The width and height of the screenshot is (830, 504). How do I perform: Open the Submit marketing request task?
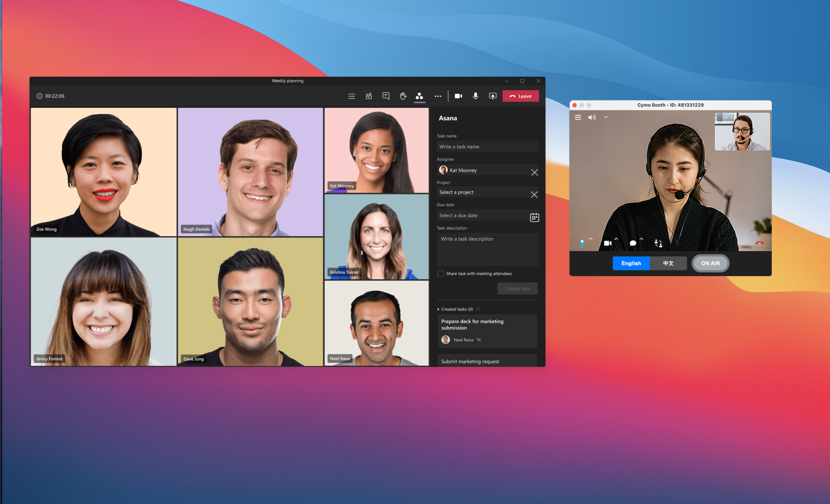(487, 361)
